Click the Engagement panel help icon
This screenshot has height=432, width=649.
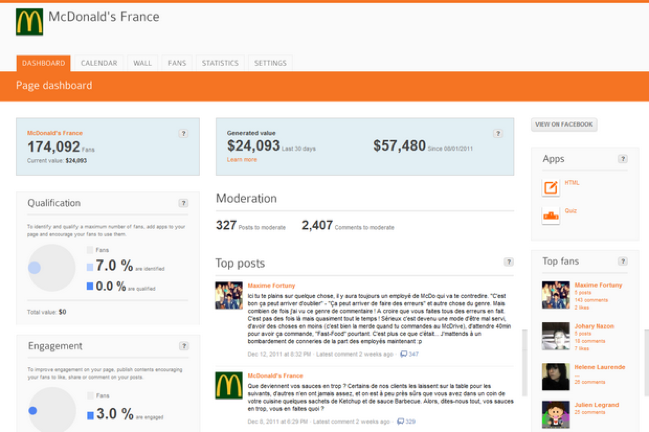[184, 346]
